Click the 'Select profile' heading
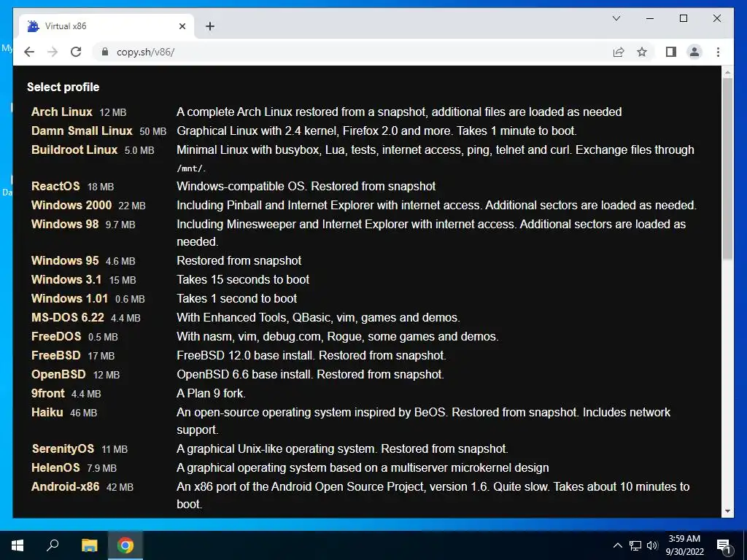747x560 pixels. point(63,87)
